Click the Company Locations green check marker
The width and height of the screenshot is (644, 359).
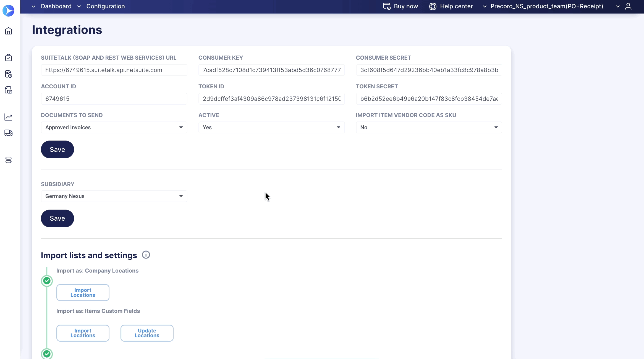[x=47, y=281]
